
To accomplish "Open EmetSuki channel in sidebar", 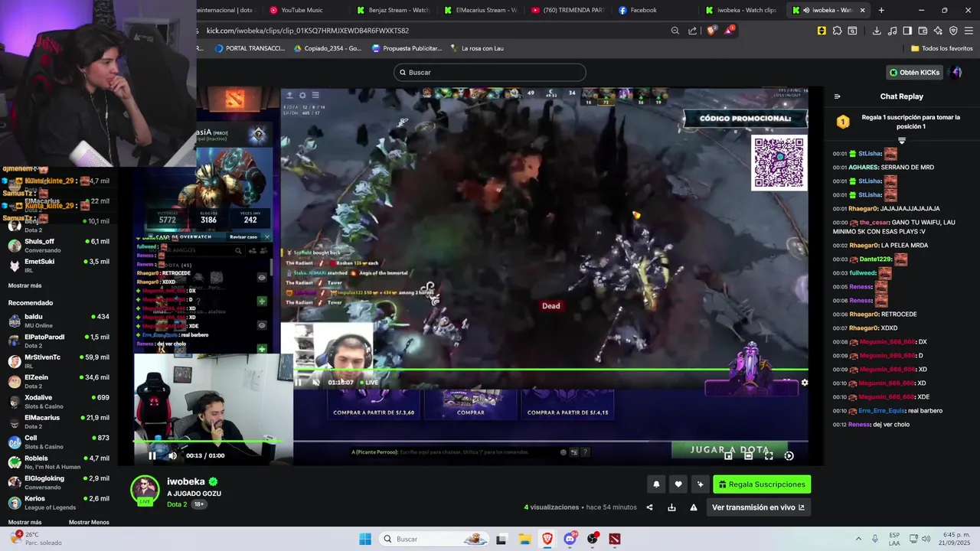I will (59, 266).
